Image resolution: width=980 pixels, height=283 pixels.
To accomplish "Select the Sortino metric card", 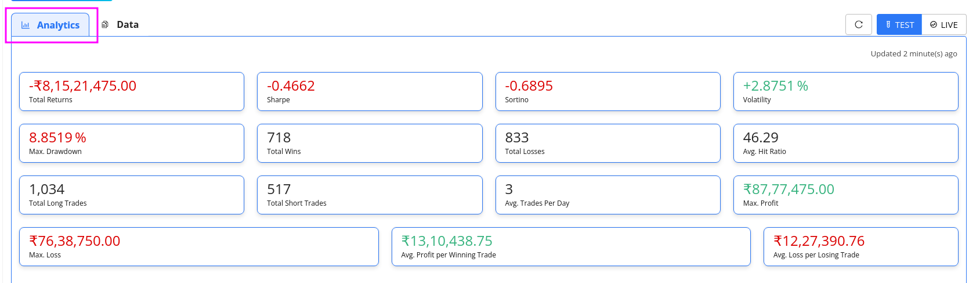I will (607, 91).
